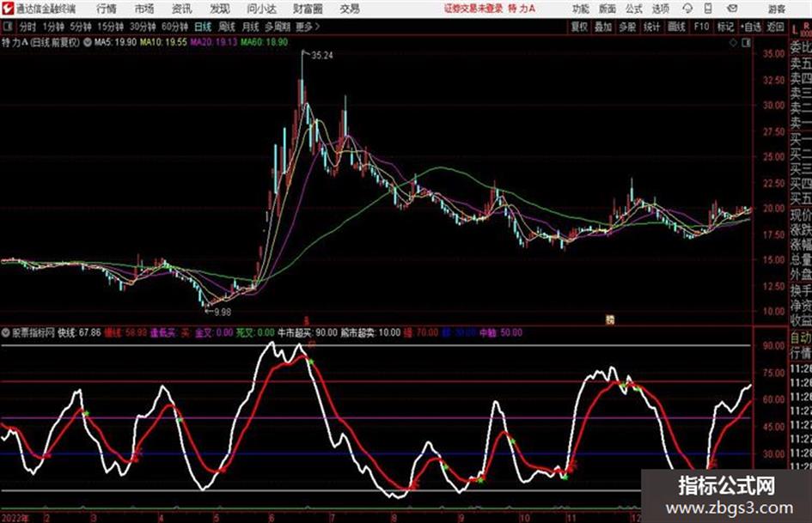The width and height of the screenshot is (812, 523).
Task: Click the 牛市超买: 90.00 value
Action: click(308, 332)
